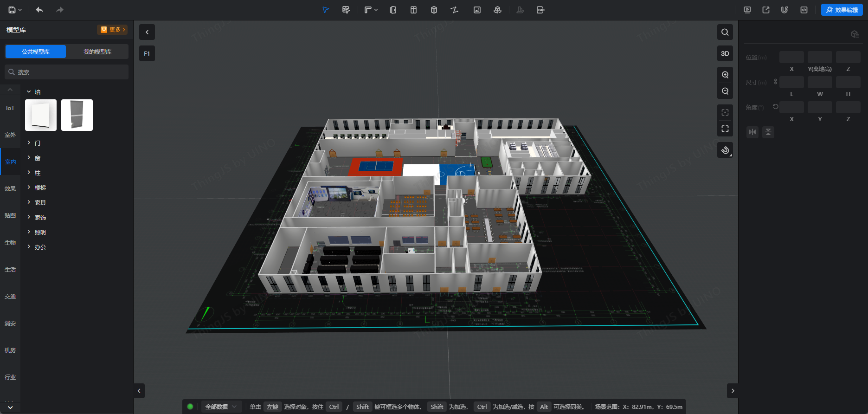Toggle the 3D view mode button
The height and width of the screenshot is (414, 868).
click(725, 53)
